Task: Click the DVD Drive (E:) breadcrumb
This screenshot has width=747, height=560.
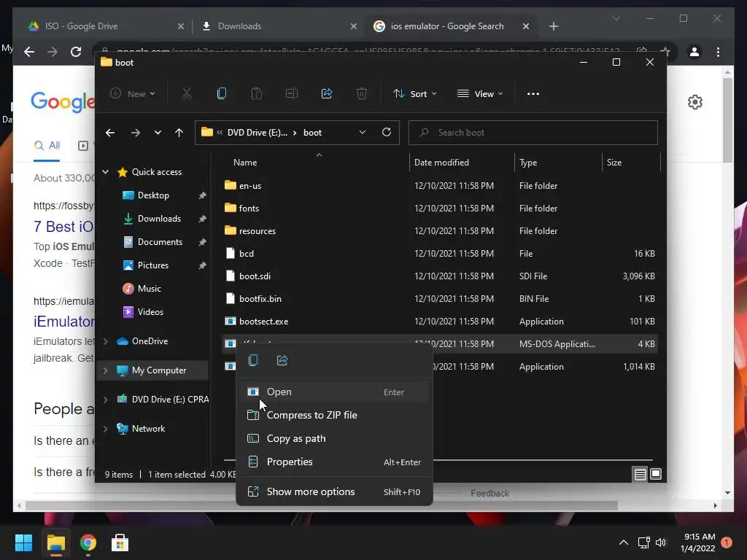Action: (258, 133)
